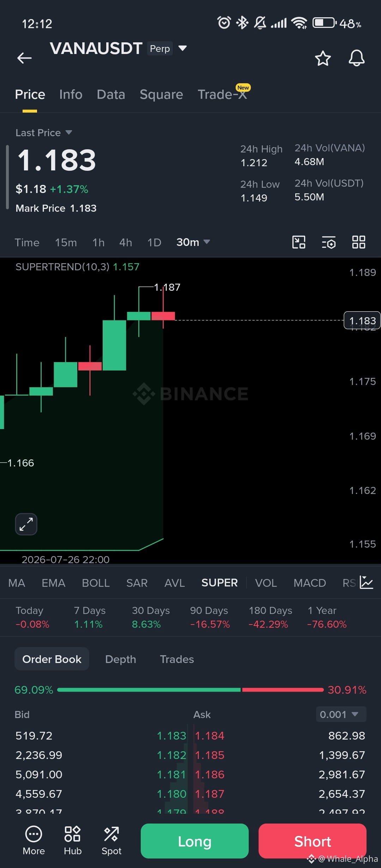Open chart indicator settings icon
Image resolution: width=381 pixels, height=868 pixels.
tap(328, 242)
